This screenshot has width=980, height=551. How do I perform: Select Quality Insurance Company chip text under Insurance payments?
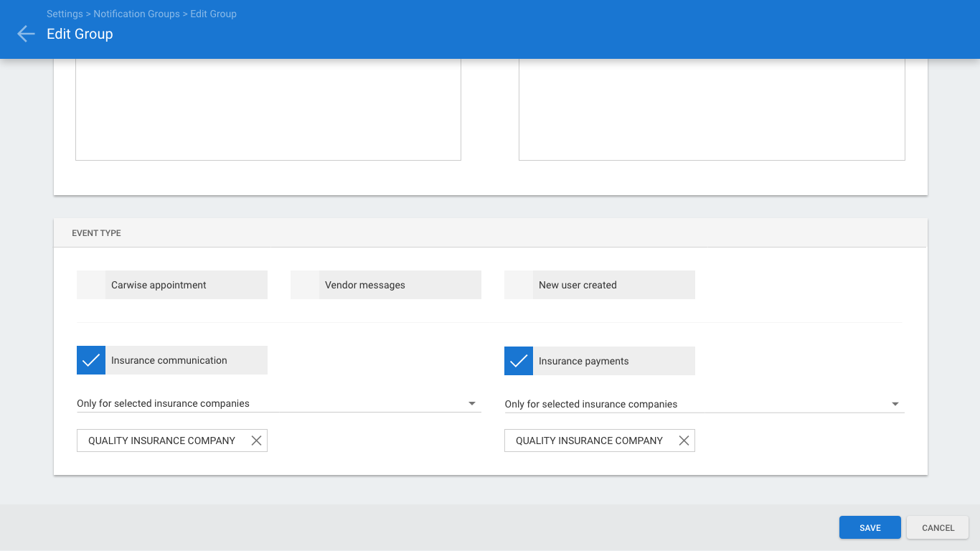[589, 441]
